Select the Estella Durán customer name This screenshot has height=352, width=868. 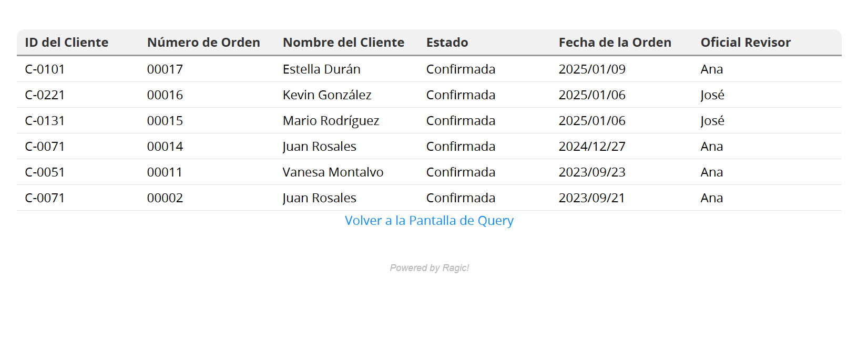[x=321, y=69]
